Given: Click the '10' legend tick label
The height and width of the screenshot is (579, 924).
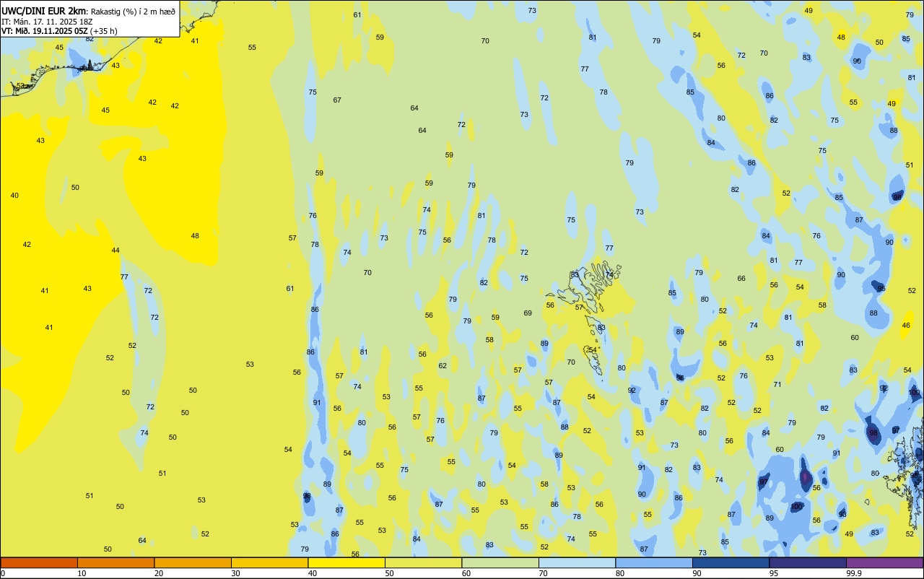Looking at the screenshot, I should click(82, 573).
